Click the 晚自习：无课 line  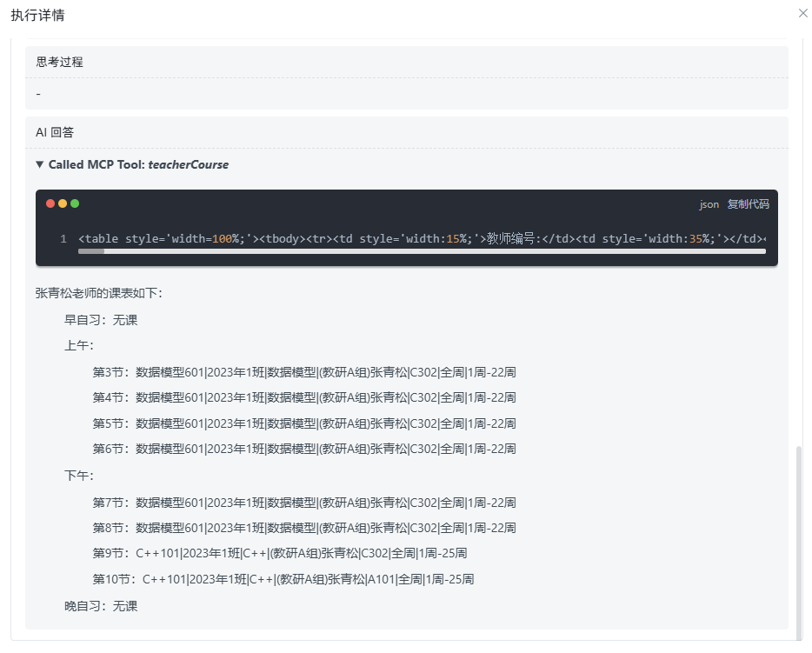tap(101, 606)
